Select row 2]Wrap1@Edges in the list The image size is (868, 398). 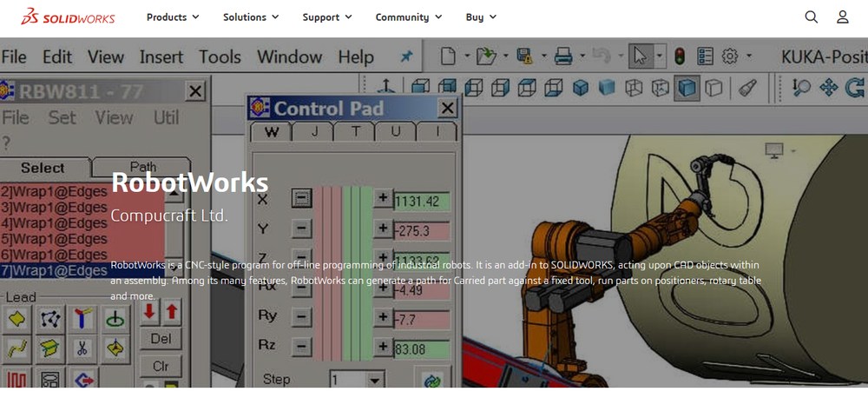(x=82, y=192)
